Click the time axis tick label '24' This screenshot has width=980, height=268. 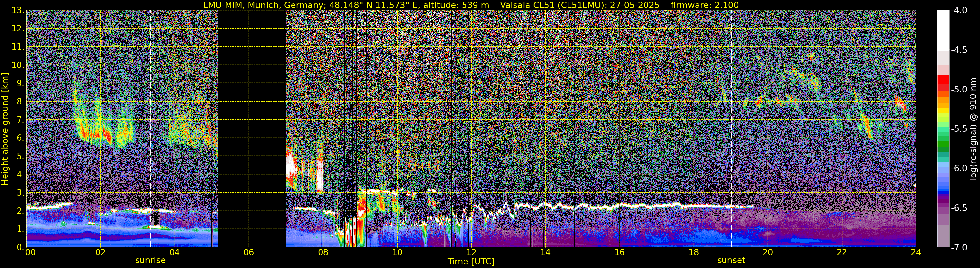click(x=916, y=252)
